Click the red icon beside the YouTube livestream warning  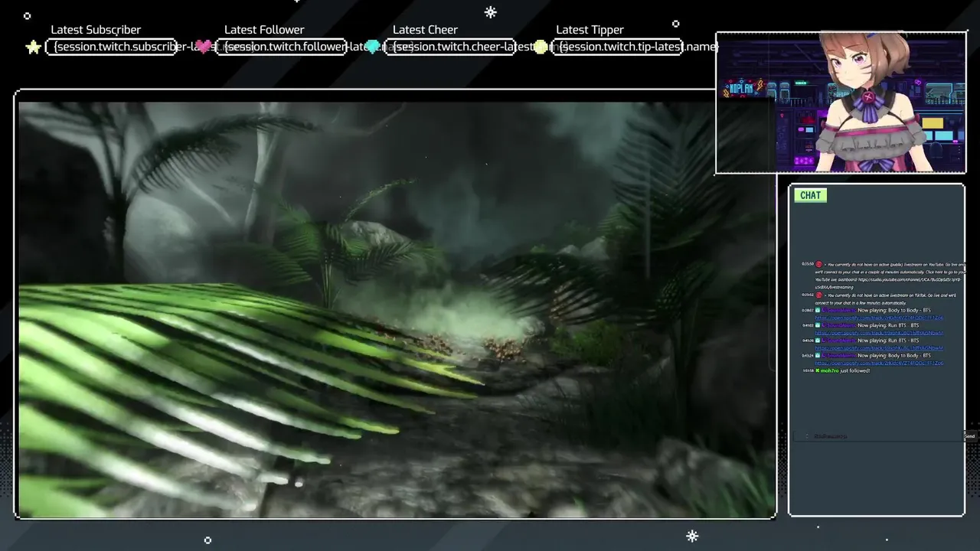click(819, 264)
